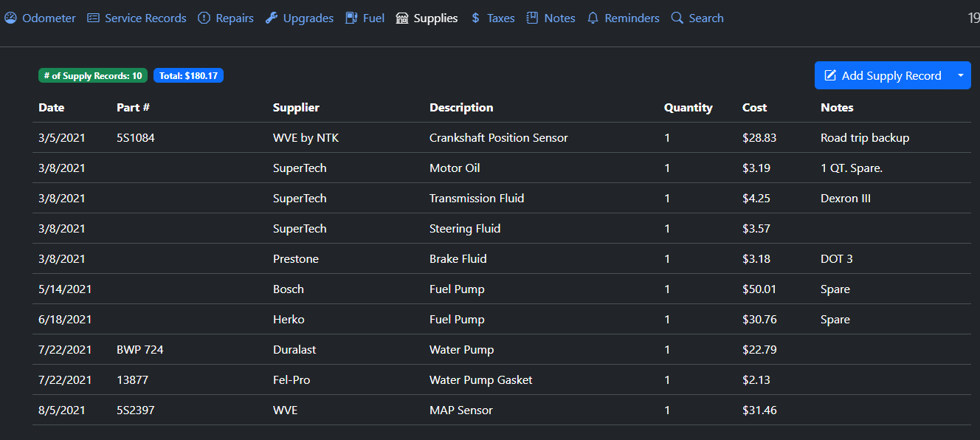Select the MAP Sensor supply row
Image resolution: width=980 pixels, height=440 pixels.
coord(460,410)
